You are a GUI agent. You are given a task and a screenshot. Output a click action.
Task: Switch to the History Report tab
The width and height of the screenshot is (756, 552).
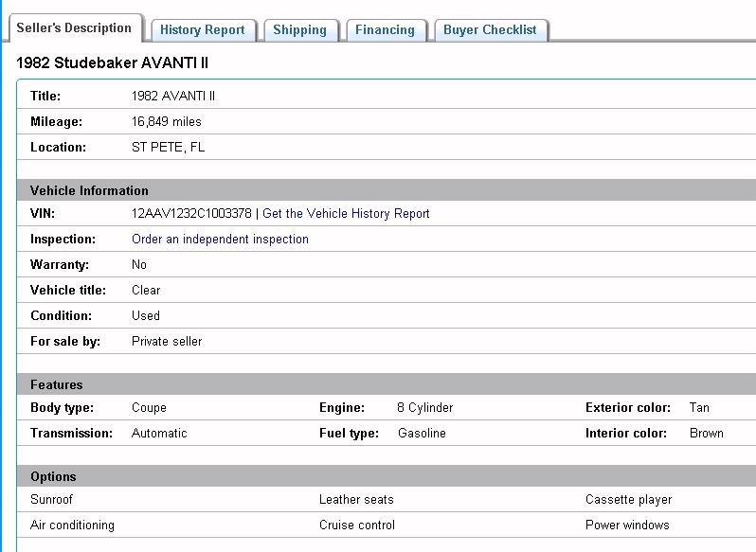(x=202, y=30)
